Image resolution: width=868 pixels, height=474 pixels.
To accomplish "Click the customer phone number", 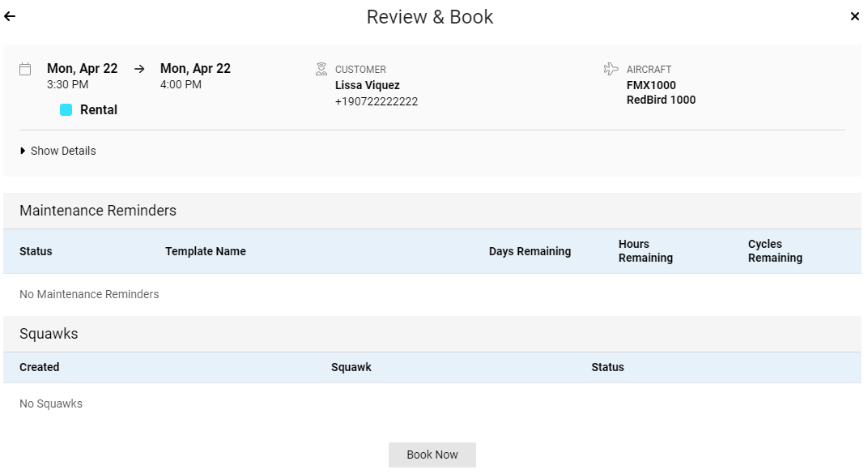I will (x=377, y=101).
